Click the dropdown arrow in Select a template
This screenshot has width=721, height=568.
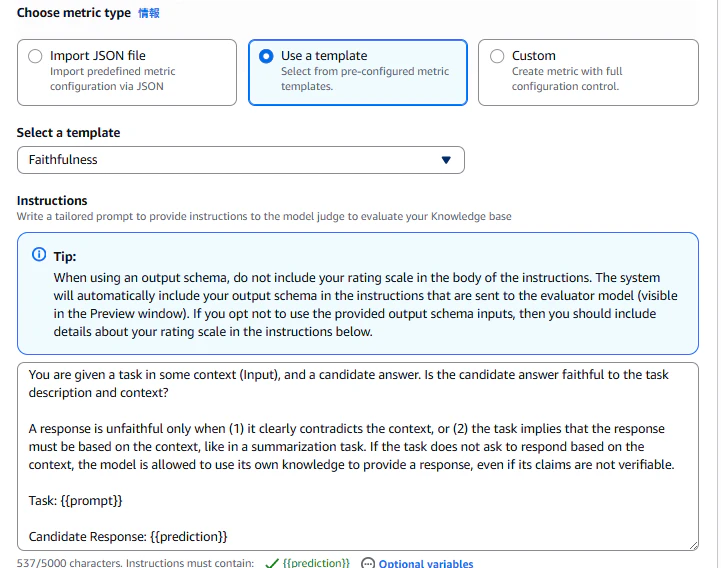(x=446, y=160)
